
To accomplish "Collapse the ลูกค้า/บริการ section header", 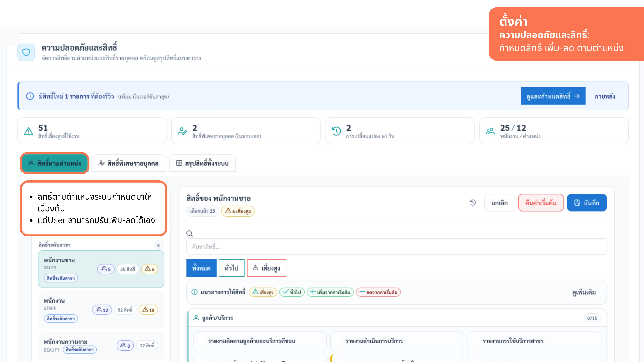I will [x=397, y=318].
